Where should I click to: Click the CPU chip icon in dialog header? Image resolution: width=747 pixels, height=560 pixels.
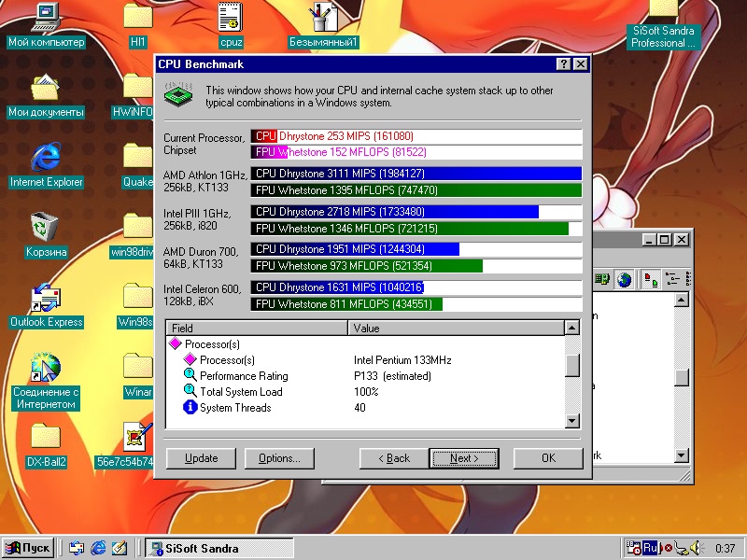tap(178, 94)
